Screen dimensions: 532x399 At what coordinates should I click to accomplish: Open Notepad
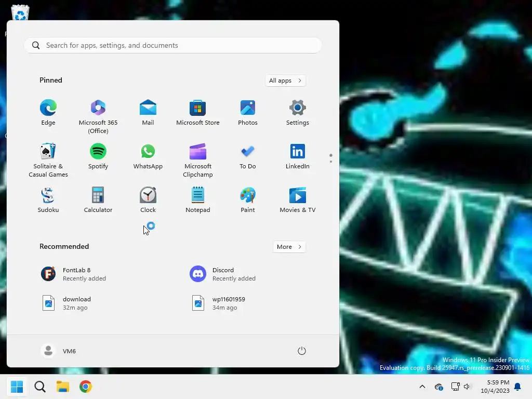[x=198, y=200]
